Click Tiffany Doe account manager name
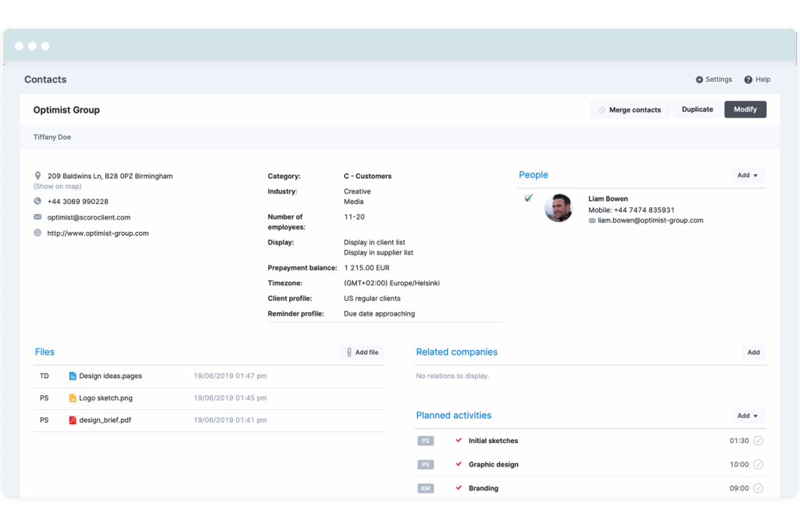The width and height of the screenshot is (800, 532). [x=52, y=137]
